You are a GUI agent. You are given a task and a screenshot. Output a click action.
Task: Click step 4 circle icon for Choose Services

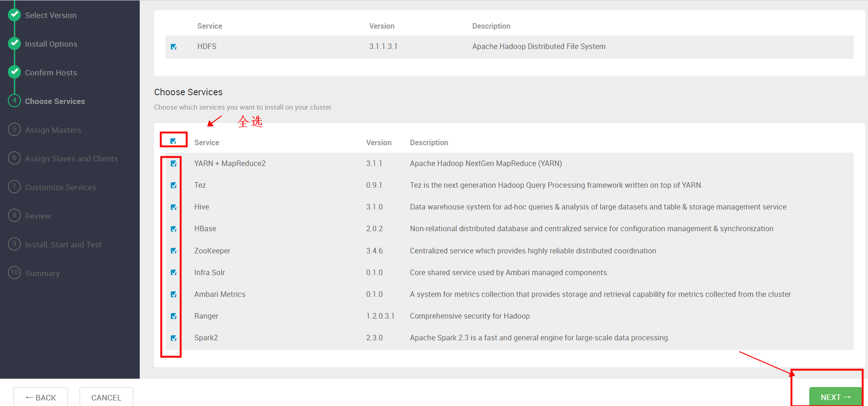tap(14, 101)
